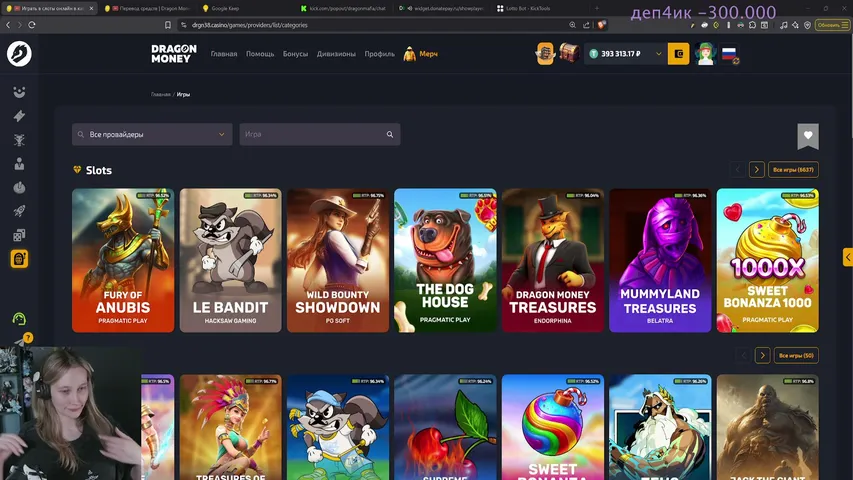The image size is (853, 480).
Task: Click the search magnifier in game field
Action: pos(390,134)
